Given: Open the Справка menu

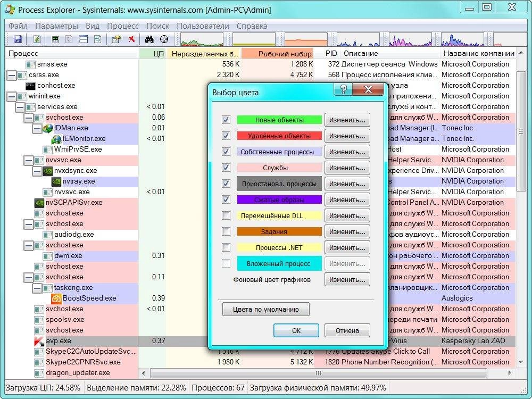Looking at the screenshot, I should (x=252, y=26).
